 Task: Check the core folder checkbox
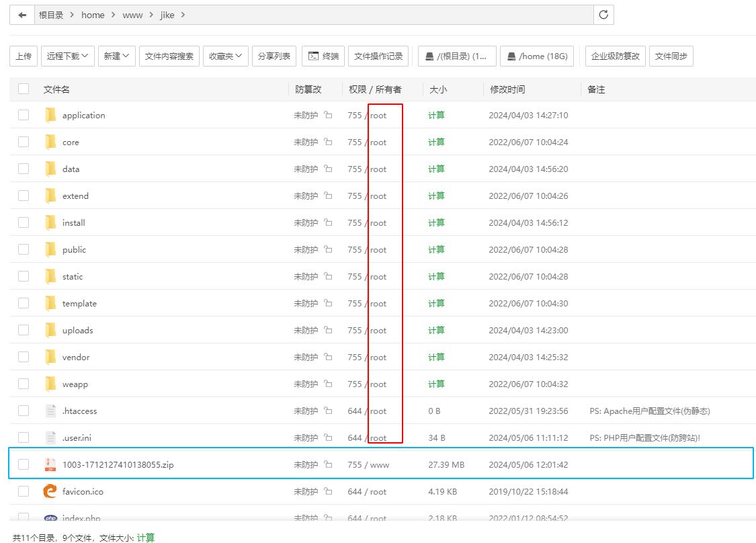[23, 142]
